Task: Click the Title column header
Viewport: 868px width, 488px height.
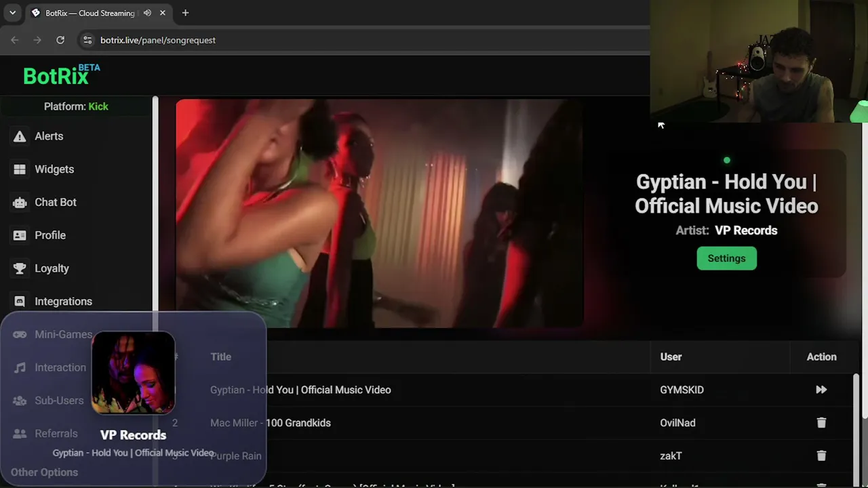Action: tap(220, 357)
